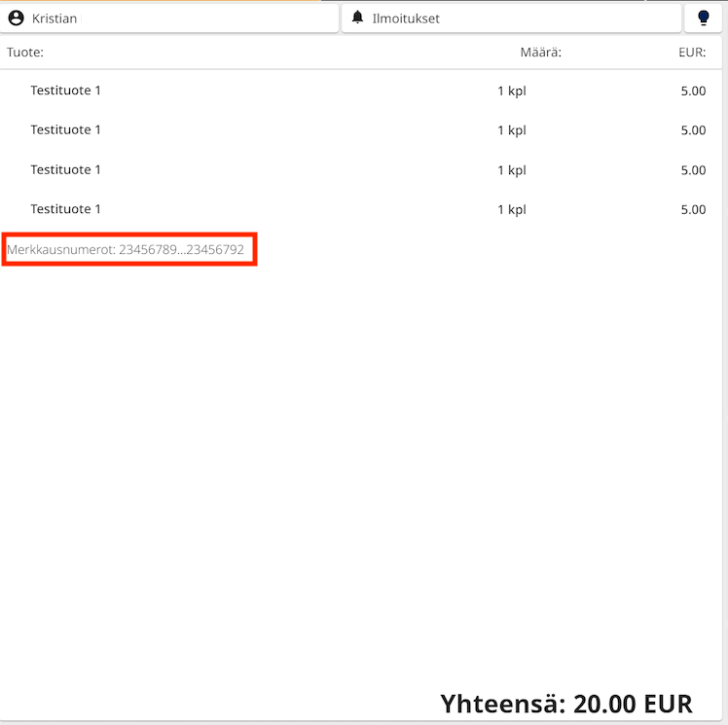
Task: Open the Ilmoitukset notifications button
Action: 511,18
